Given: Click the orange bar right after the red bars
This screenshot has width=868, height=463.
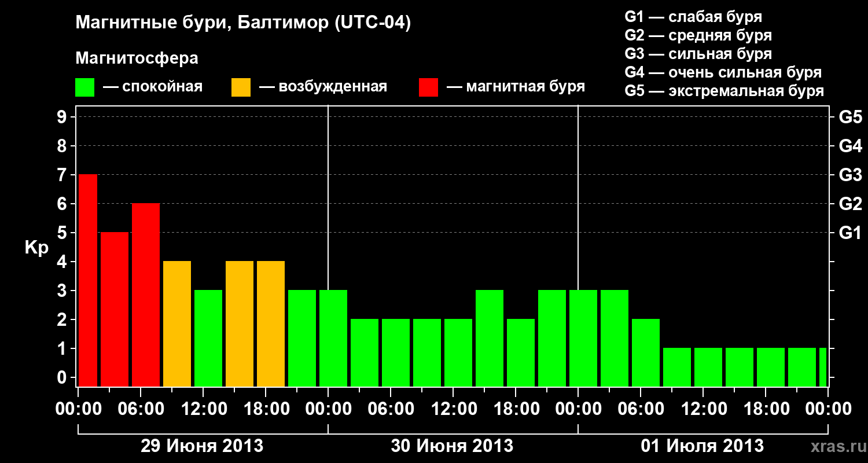Looking at the screenshot, I should coord(177,324).
